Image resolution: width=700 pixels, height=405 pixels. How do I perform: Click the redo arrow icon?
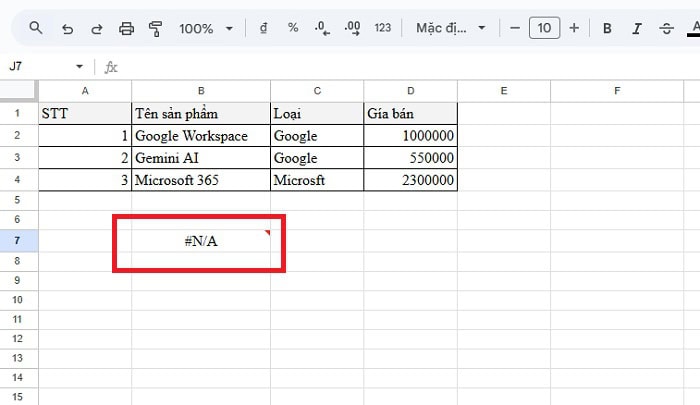pyautogui.click(x=96, y=28)
